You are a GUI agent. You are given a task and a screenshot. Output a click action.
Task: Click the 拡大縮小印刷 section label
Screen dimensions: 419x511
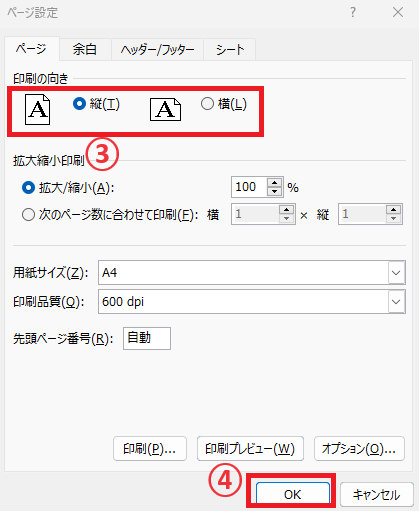pos(49,161)
